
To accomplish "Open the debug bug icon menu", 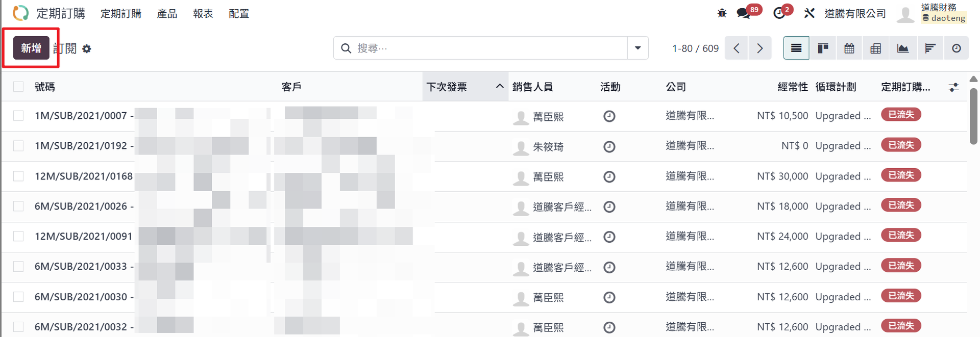I will coord(722,13).
